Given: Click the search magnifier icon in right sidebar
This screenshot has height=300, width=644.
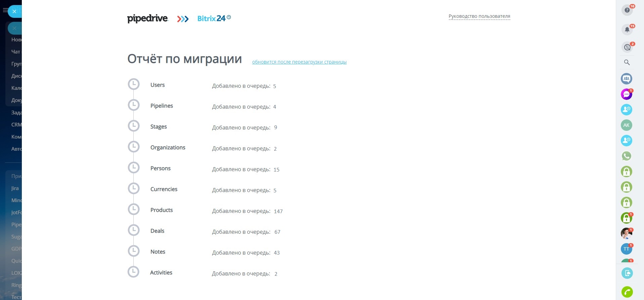Looking at the screenshot, I should [x=627, y=62].
